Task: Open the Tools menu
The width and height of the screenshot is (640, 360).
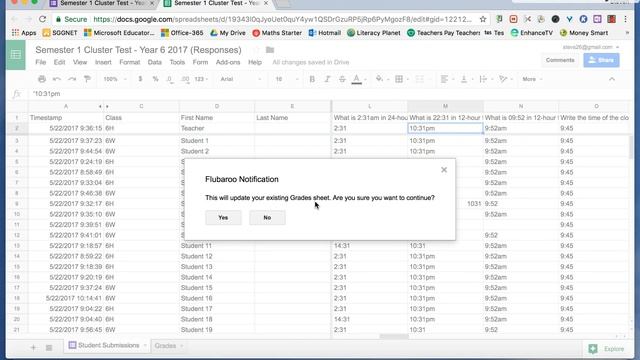Action: tap(177, 62)
